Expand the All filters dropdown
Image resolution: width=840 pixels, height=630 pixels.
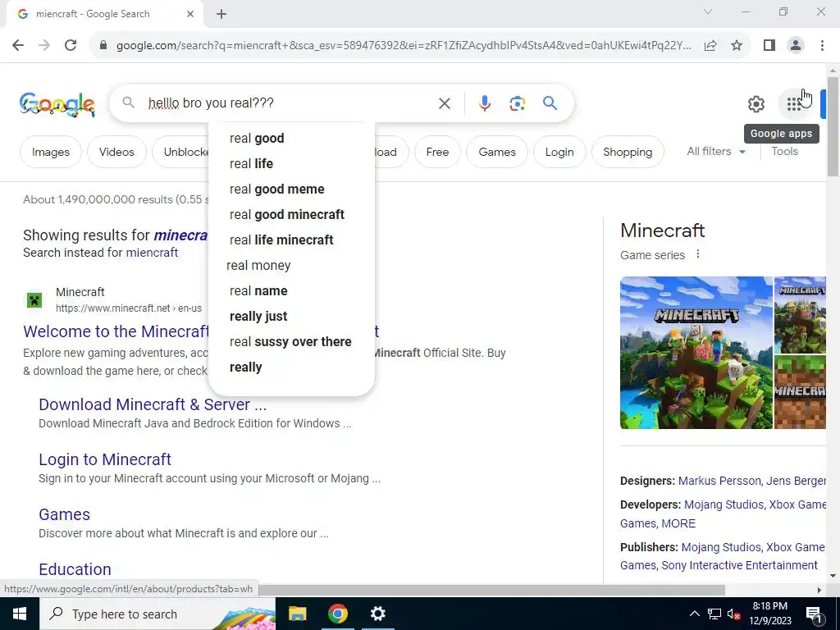(x=715, y=152)
